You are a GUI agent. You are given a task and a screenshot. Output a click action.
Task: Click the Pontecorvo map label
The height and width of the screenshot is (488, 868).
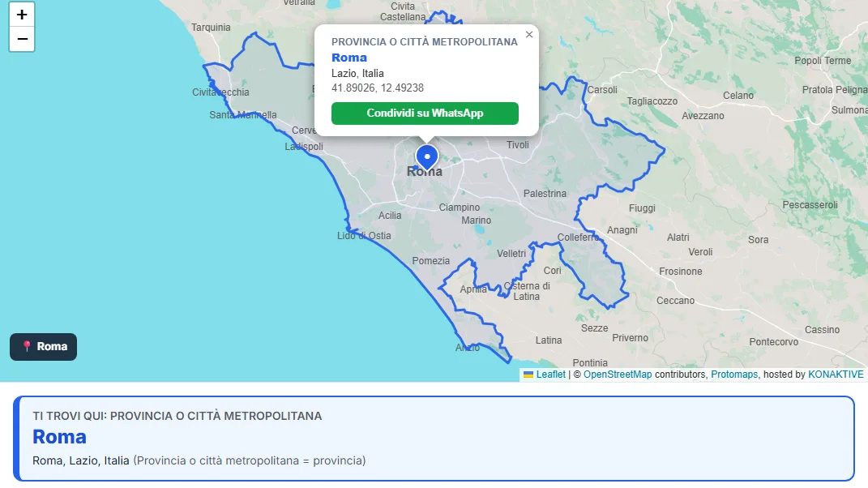[773, 342]
